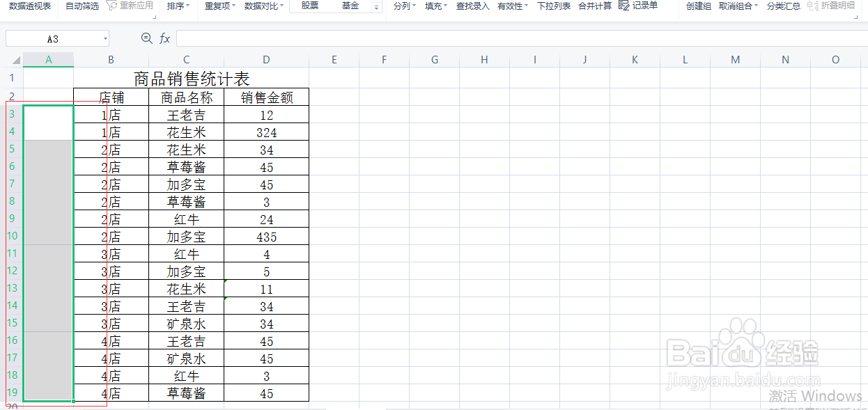Expand the 分列 text-to-columns dropdown

[405, 6]
